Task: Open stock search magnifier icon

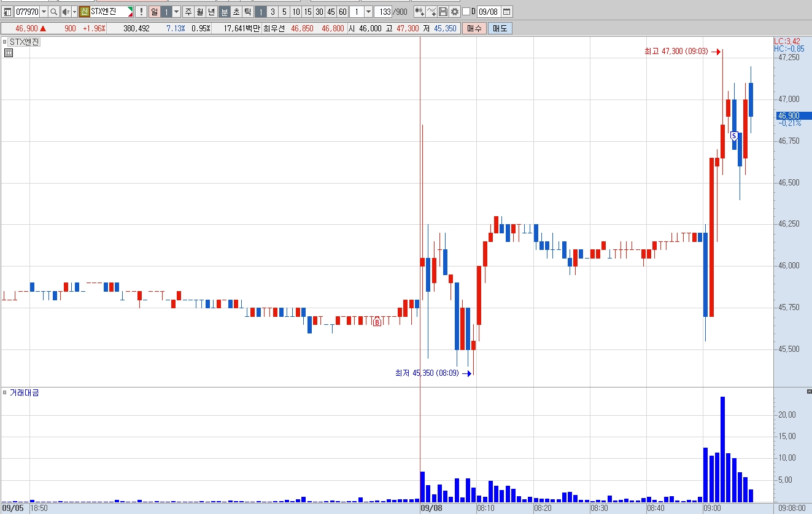Action: point(53,12)
